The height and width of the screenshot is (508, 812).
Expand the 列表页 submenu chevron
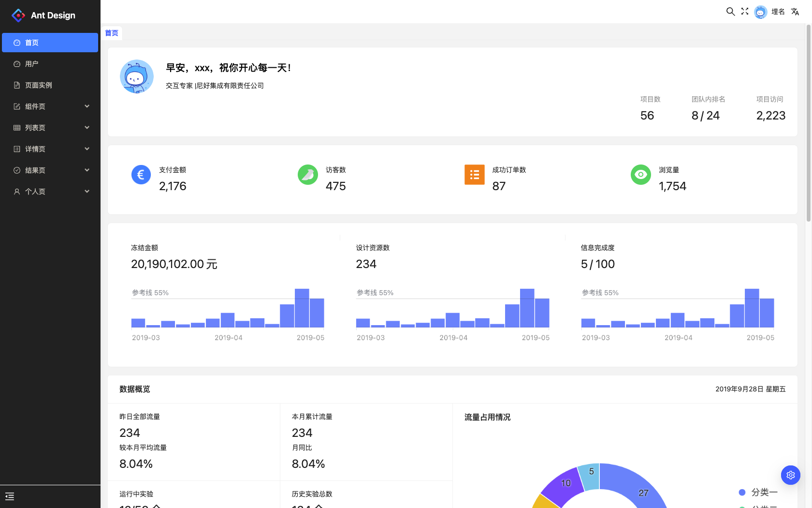pyautogui.click(x=87, y=128)
